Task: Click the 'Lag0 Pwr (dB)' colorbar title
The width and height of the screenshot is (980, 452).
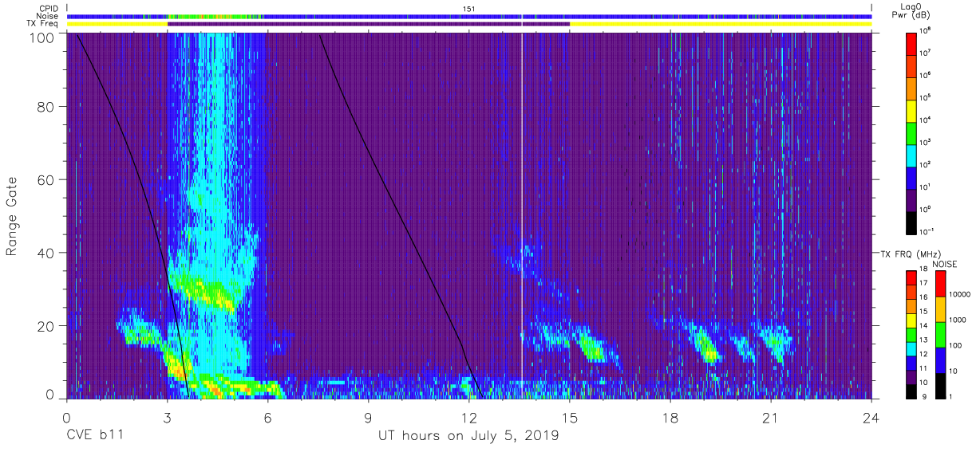Action: coord(912,11)
